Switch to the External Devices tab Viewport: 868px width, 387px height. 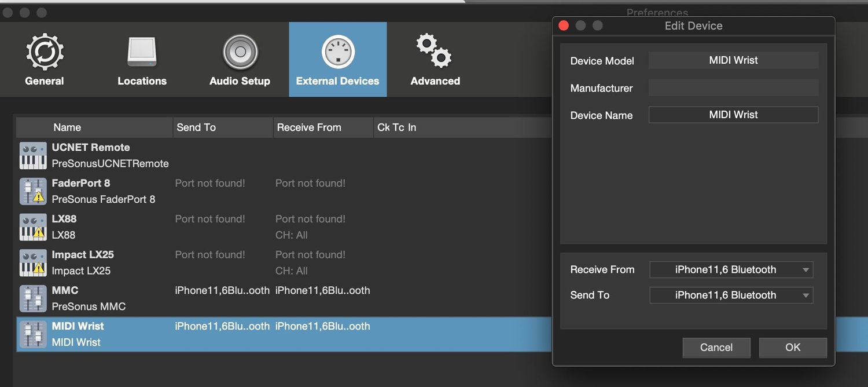tap(337, 58)
